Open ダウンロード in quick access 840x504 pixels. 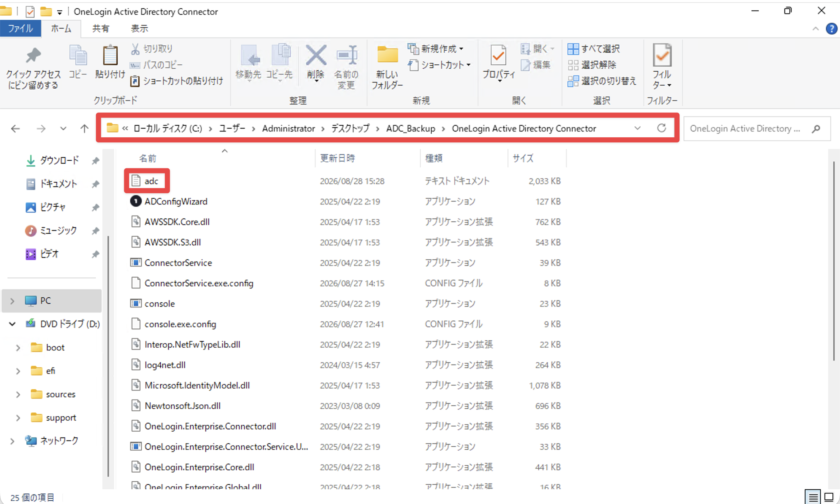[x=59, y=160]
